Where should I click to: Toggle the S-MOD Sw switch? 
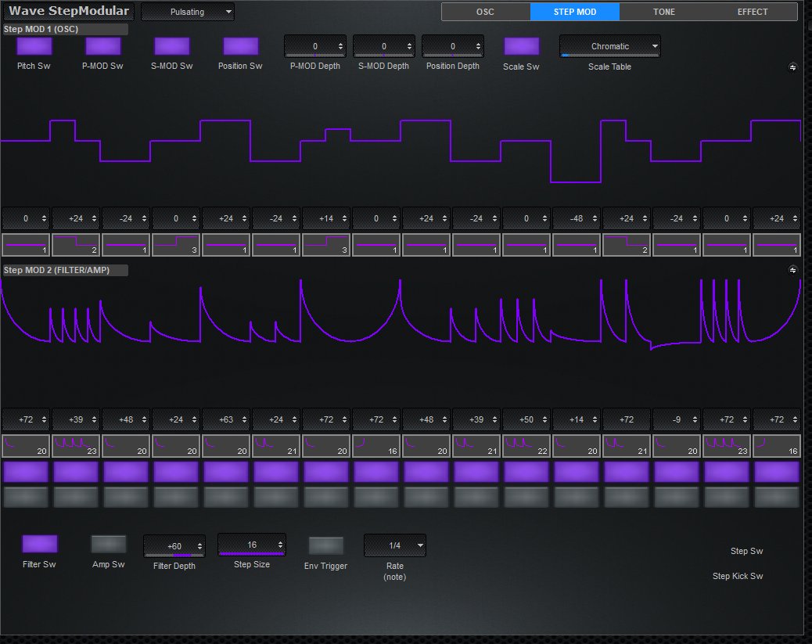pos(172,46)
